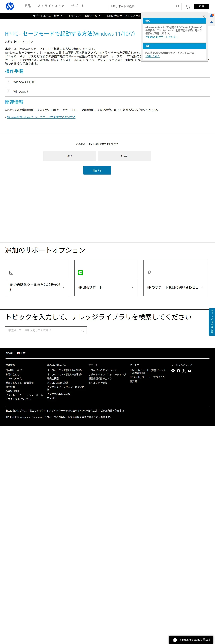Open パソコン取扱い店舗 footer link

[58, 383]
